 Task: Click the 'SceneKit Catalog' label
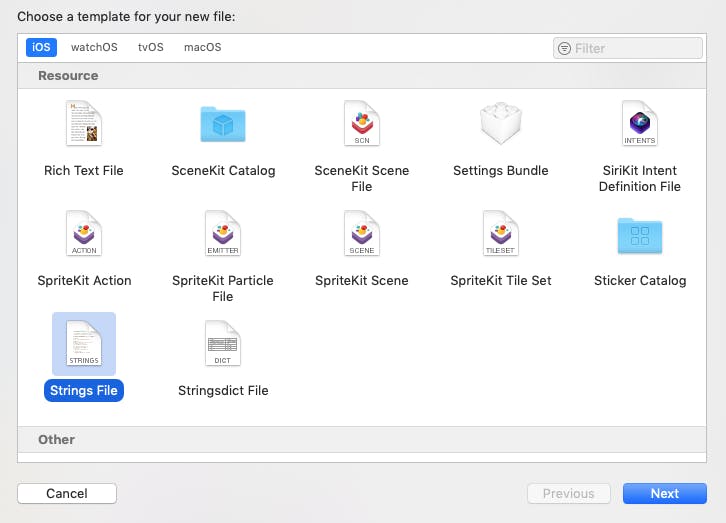coord(223,171)
